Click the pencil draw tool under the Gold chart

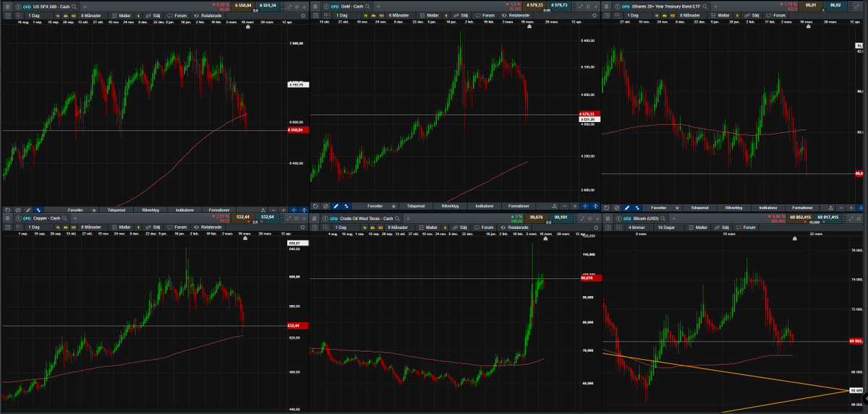click(x=336, y=206)
